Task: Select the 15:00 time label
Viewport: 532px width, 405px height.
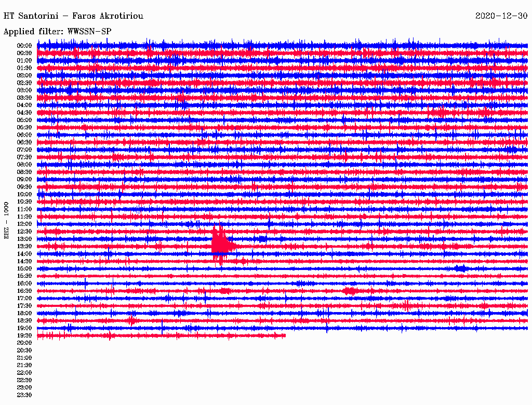Action: click(x=24, y=268)
